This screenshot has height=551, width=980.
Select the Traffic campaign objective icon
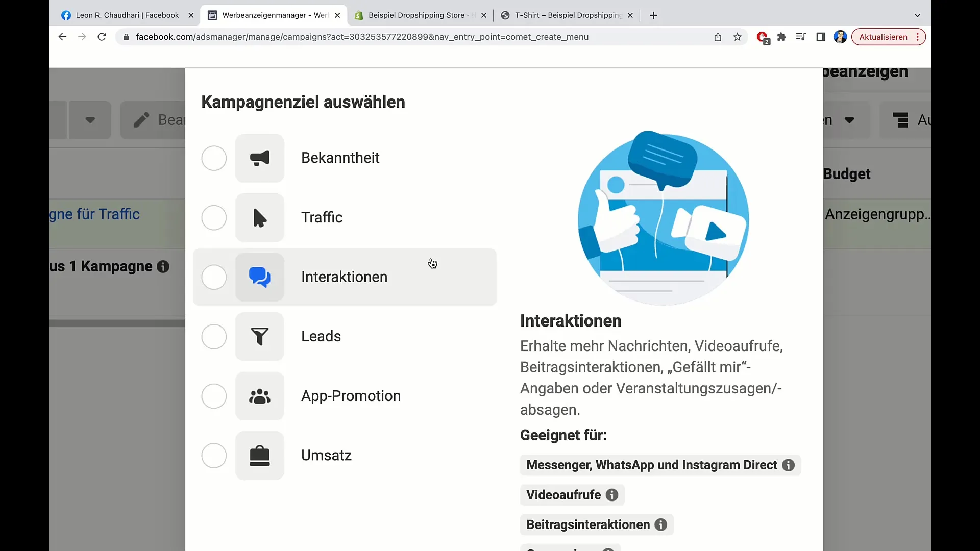259,217
